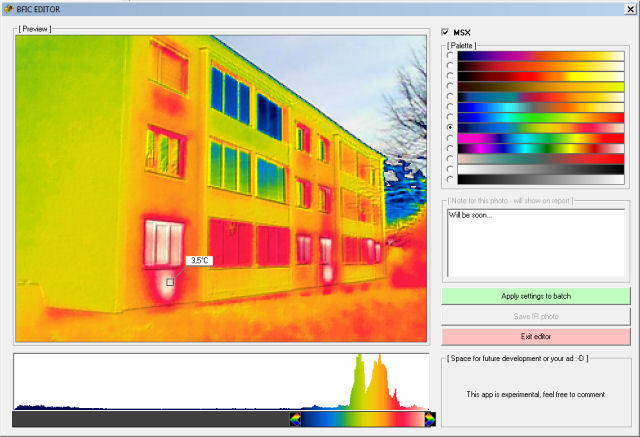
Task: Close the BFIC EDITOR window
Action: [x=630, y=9]
